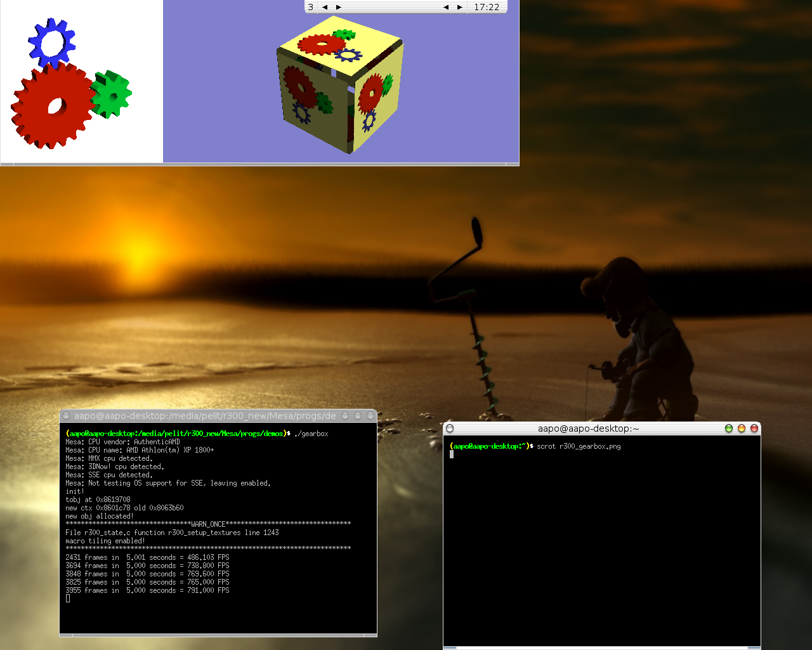
Task: Click the rightmost grey button on the Mesa/progs terminal
Action: (x=370, y=416)
